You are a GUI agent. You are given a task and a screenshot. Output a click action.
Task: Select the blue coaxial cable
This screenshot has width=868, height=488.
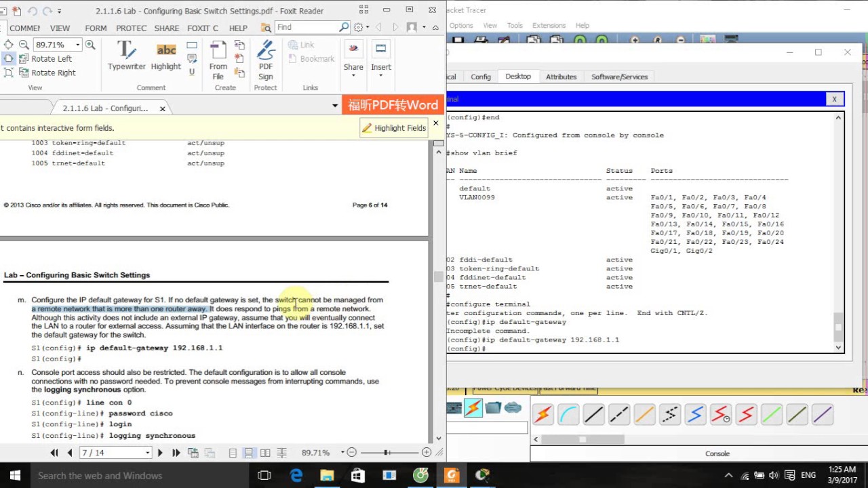pos(695,414)
